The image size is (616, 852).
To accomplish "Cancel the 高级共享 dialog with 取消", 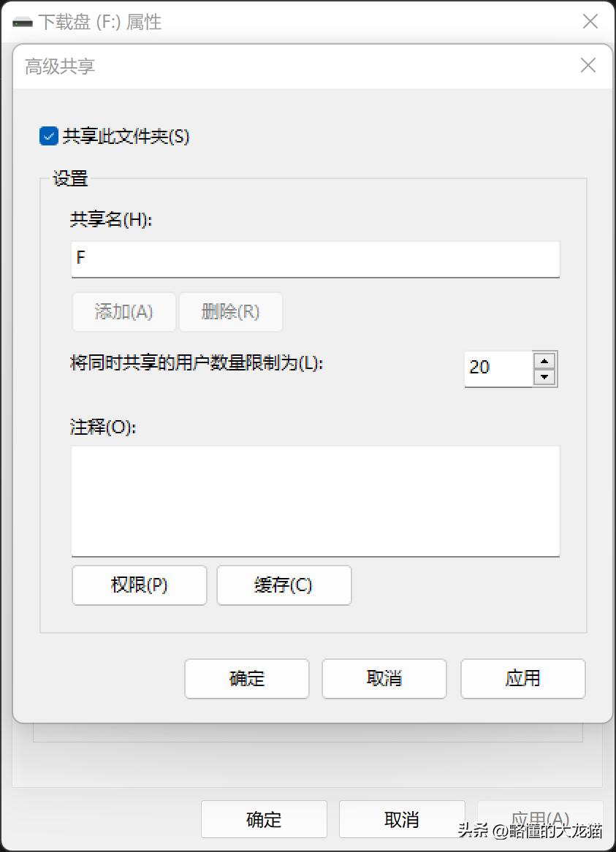I will [x=384, y=679].
